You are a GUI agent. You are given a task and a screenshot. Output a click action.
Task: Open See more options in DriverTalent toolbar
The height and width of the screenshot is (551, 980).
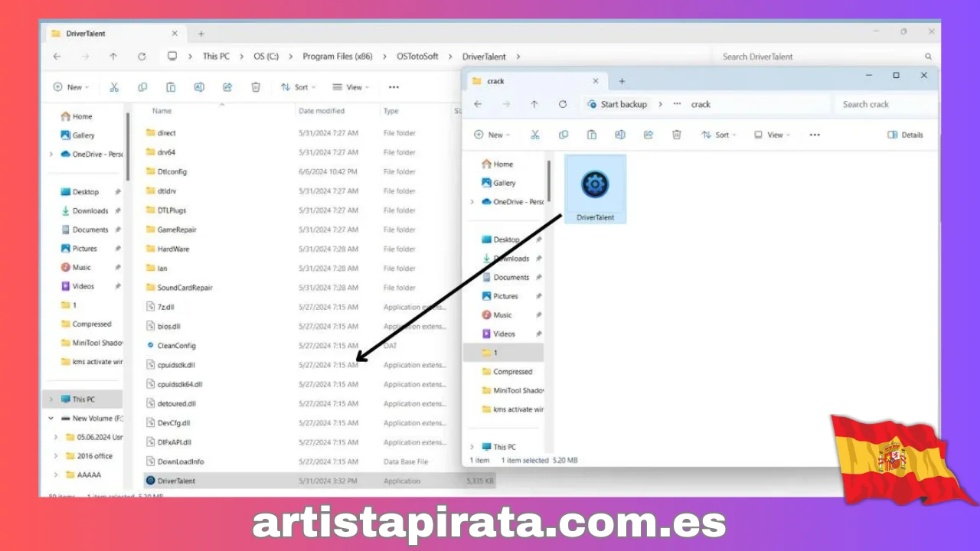394,87
